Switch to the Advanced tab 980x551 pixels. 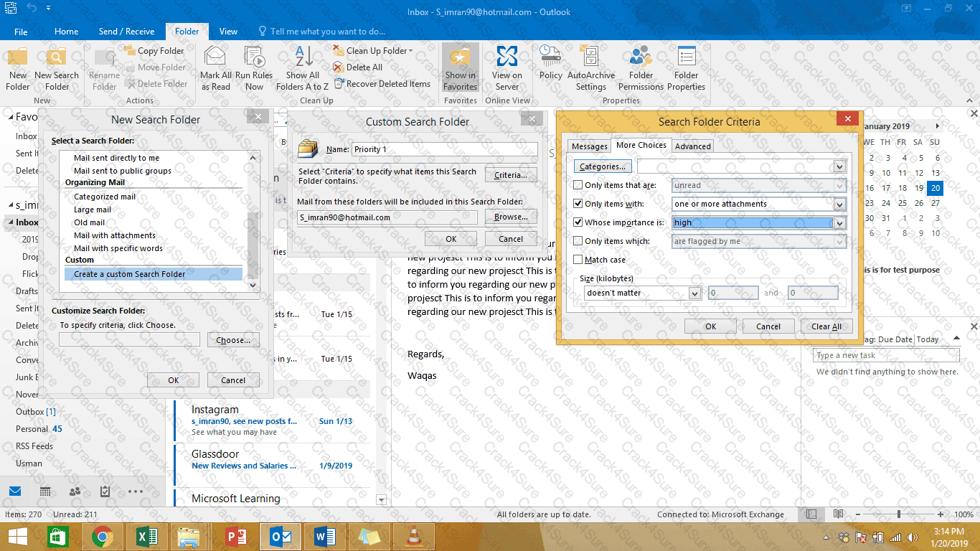692,146
